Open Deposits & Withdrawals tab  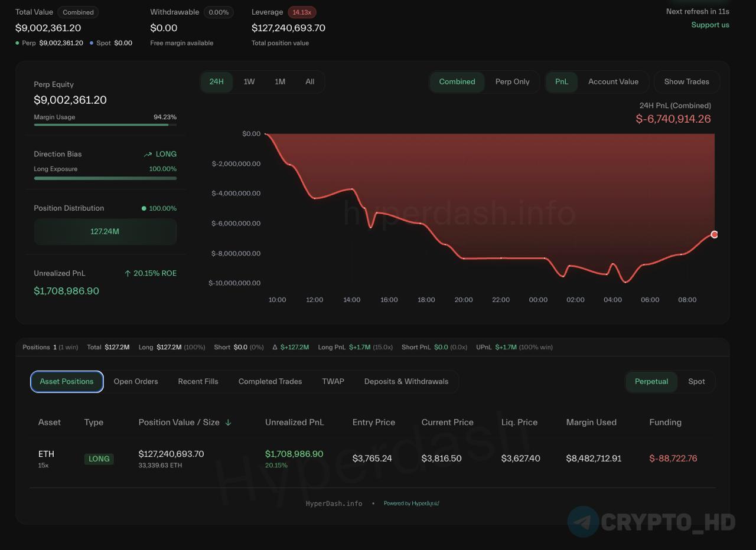406,381
